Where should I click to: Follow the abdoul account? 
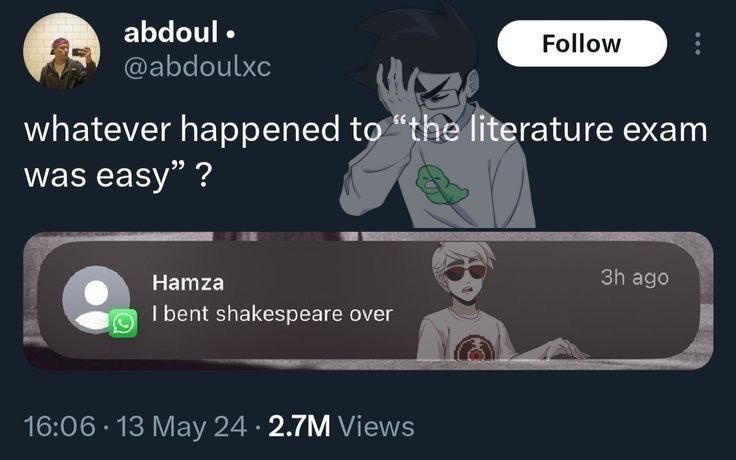582,43
